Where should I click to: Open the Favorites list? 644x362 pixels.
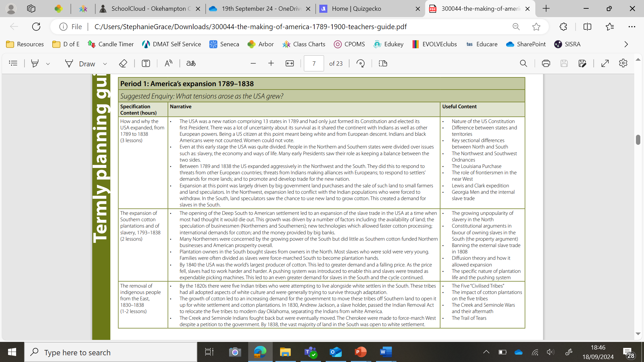(x=610, y=26)
